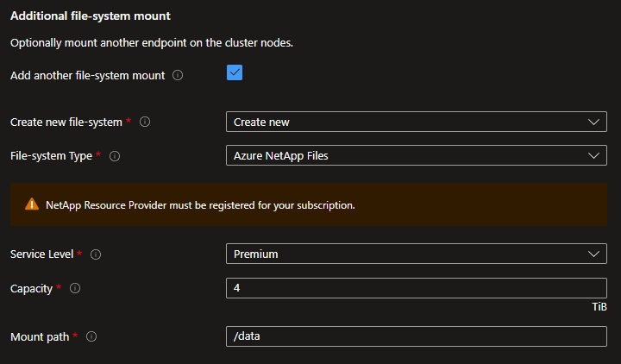
Task: Open the Create new file-system dropdown
Action: tap(416, 122)
